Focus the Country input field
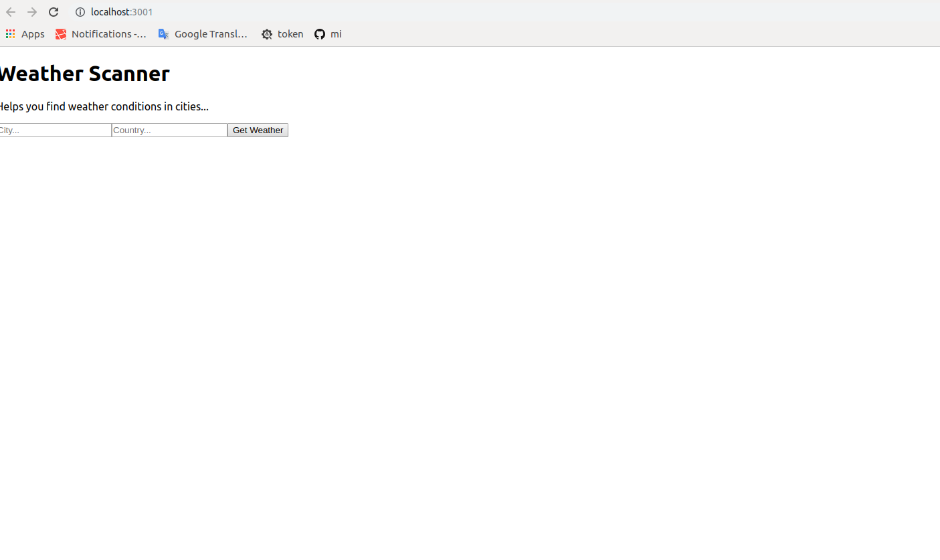Image resolution: width=940 pixels, height=560 pixels. click(x=169, y=130)
